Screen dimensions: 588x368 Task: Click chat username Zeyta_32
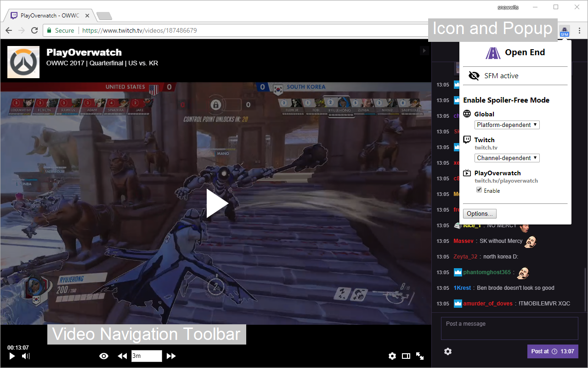(465, 257)
